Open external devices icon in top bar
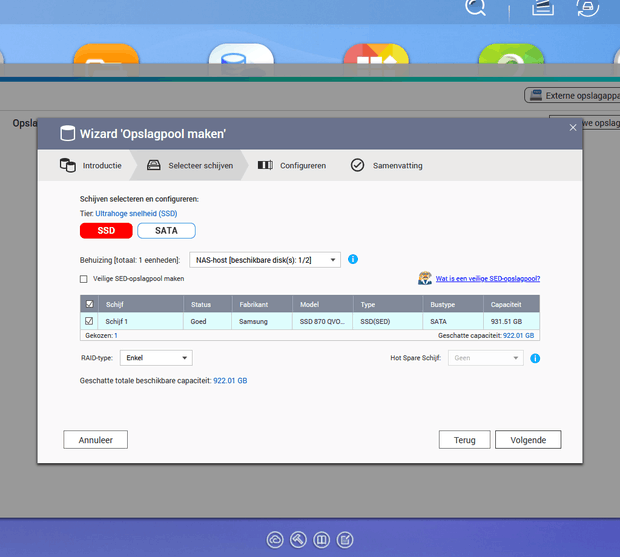The width and height of the screenshot is (620, 557). [x=588, y=7]
